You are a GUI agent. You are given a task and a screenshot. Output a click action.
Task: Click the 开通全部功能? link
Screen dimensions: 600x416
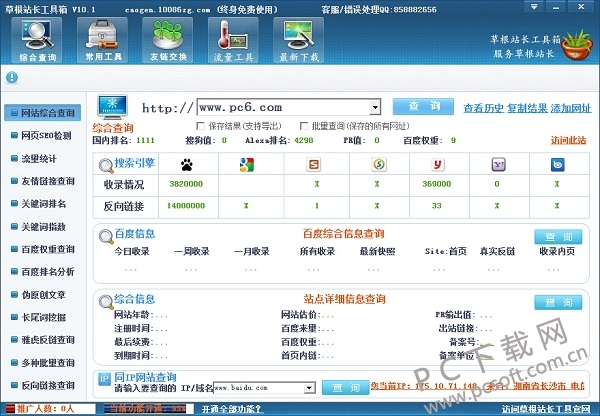click(232, 409)
